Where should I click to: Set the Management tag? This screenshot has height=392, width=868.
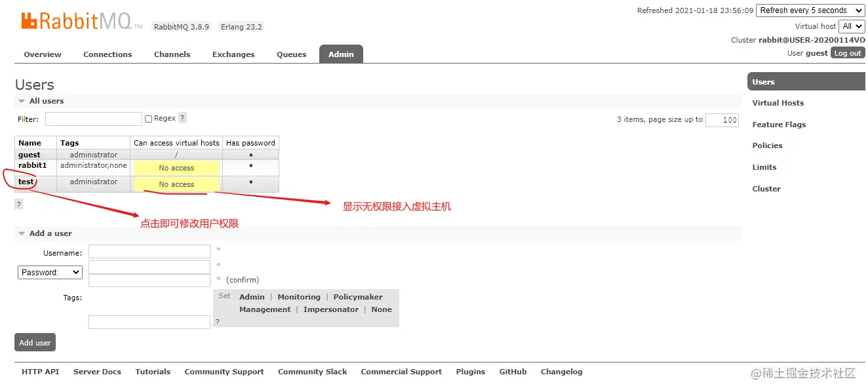point(265,309)
